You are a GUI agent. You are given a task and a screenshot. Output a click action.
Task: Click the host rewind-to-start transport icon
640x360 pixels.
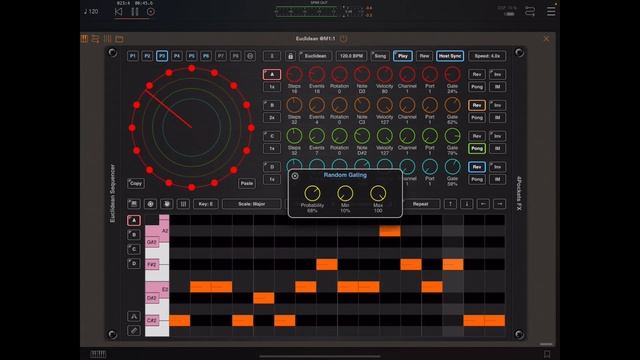pyautogui.click(x=118, y=12)
